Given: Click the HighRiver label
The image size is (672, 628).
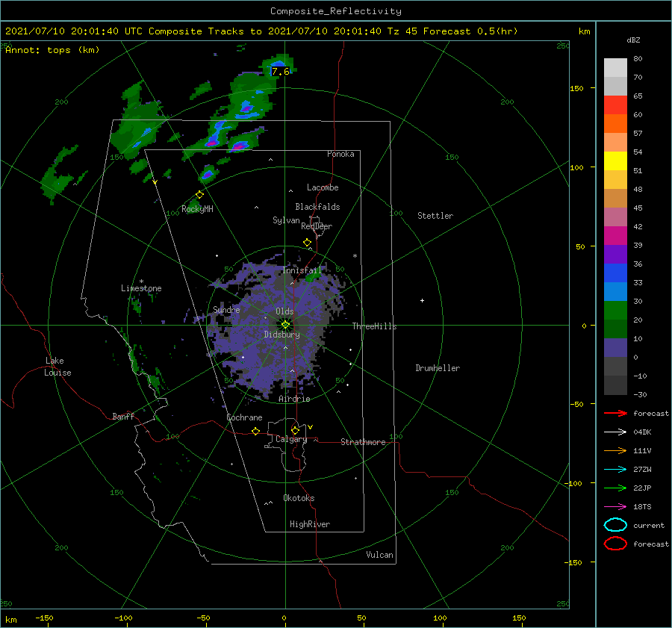Looking at the screenshot, I should click(x=310, y=524).
